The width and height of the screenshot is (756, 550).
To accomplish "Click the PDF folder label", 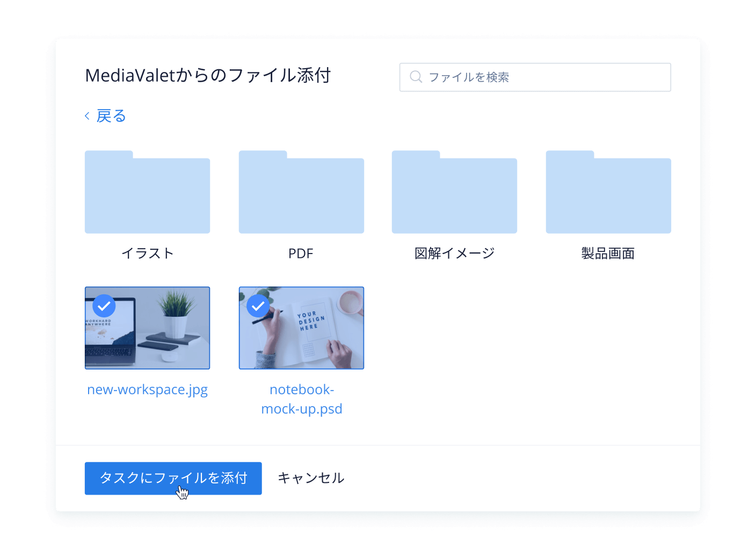I will tap(301, 254).
